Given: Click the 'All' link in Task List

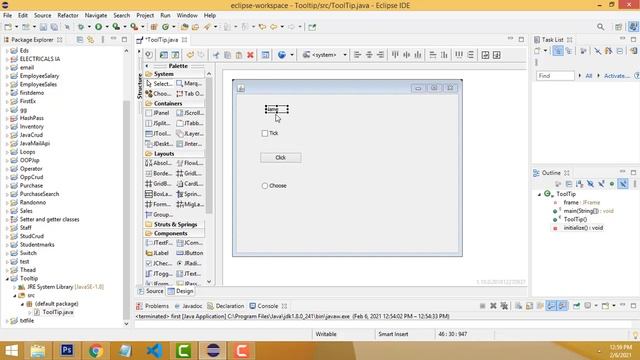Looking at the screenshot, I should (x=589, y=76).
